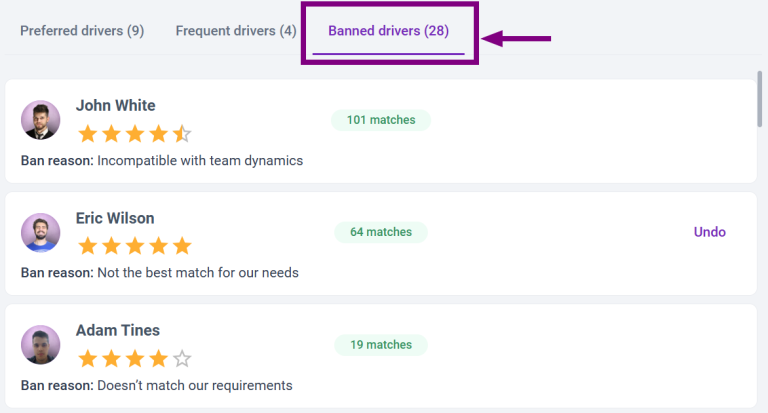This screenshot has width=768, height=413.
Task: Click Eric Wilson's five-star rating
Action: (134, 246)
